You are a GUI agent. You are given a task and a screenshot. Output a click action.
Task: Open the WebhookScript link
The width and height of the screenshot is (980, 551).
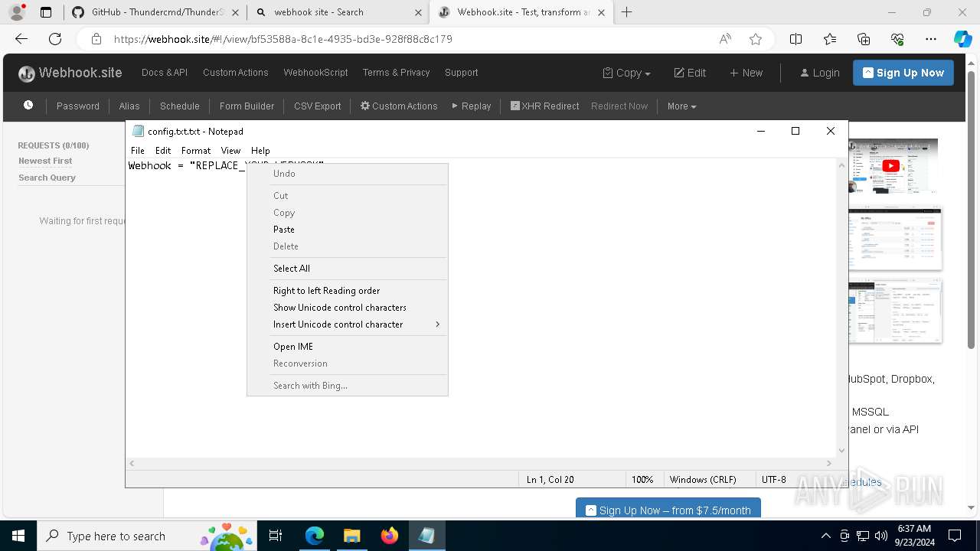(315, 73)
